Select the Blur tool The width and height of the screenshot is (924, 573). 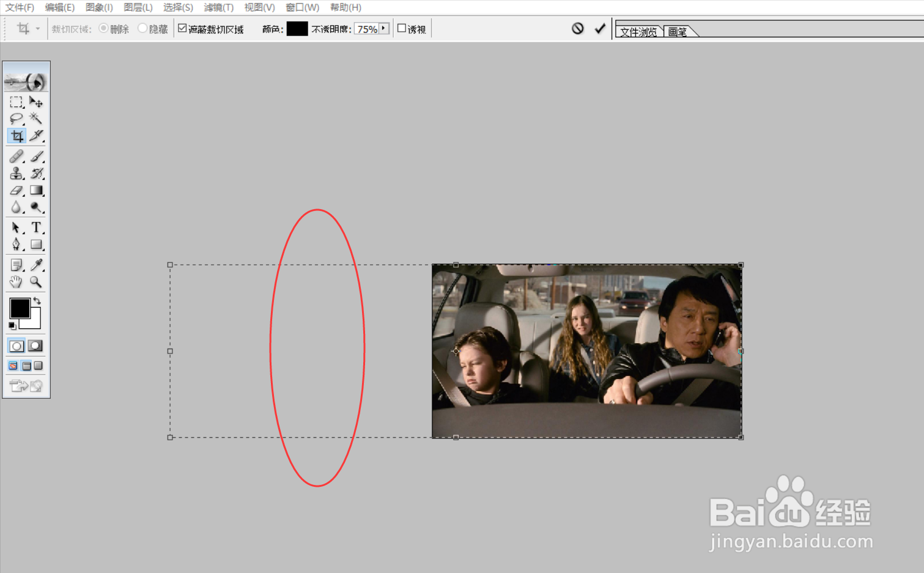point(17,208)
